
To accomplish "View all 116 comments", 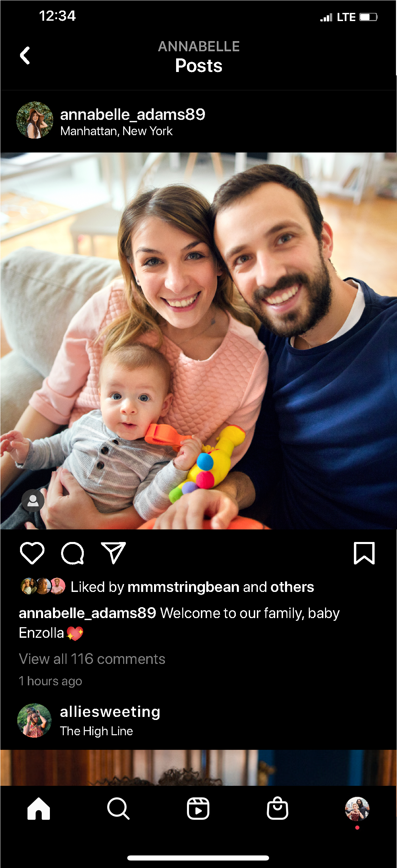I will point(92,659).
